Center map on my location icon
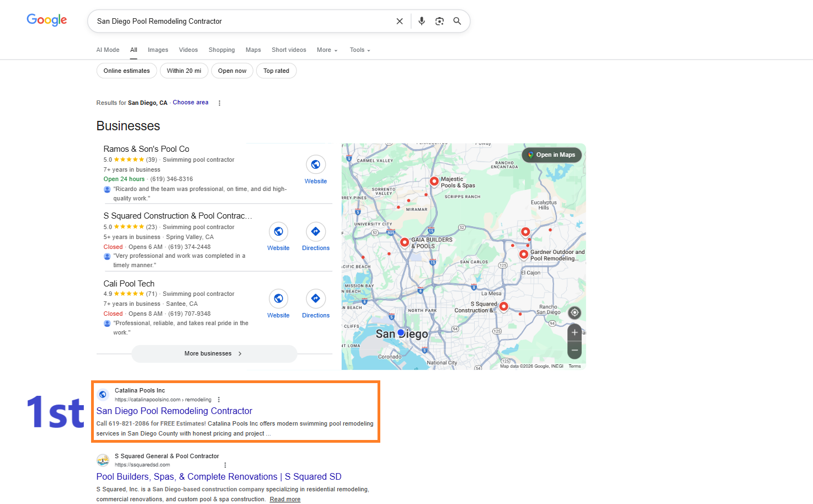The height and width of the screenshot is (504, 813). pos(575,312)
